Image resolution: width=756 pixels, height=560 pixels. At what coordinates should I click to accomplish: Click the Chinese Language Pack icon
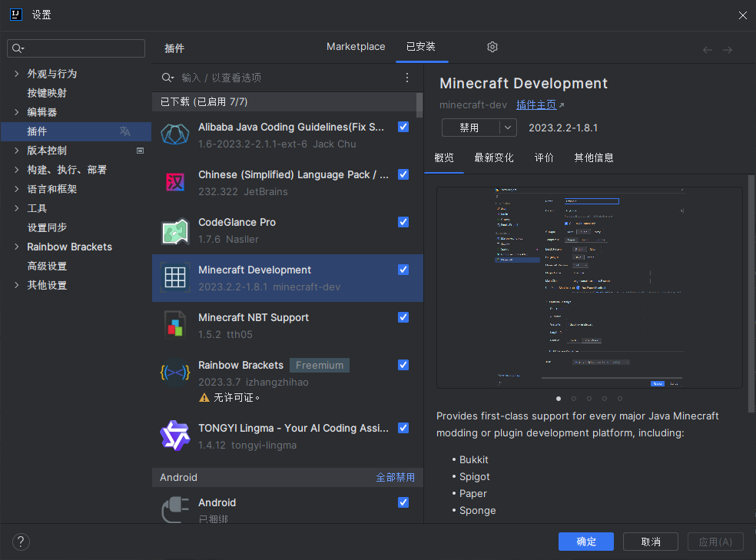pyautogui.click(x=175, y=182)
